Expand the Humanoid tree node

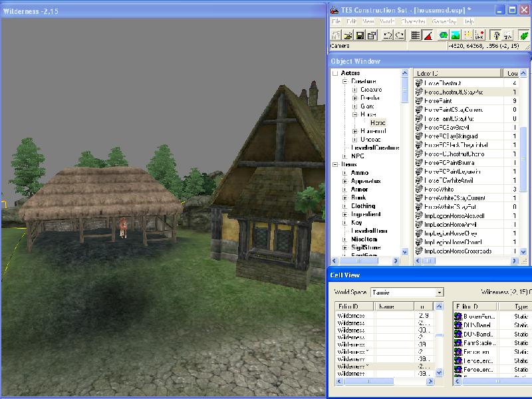(x=355, y=131)
